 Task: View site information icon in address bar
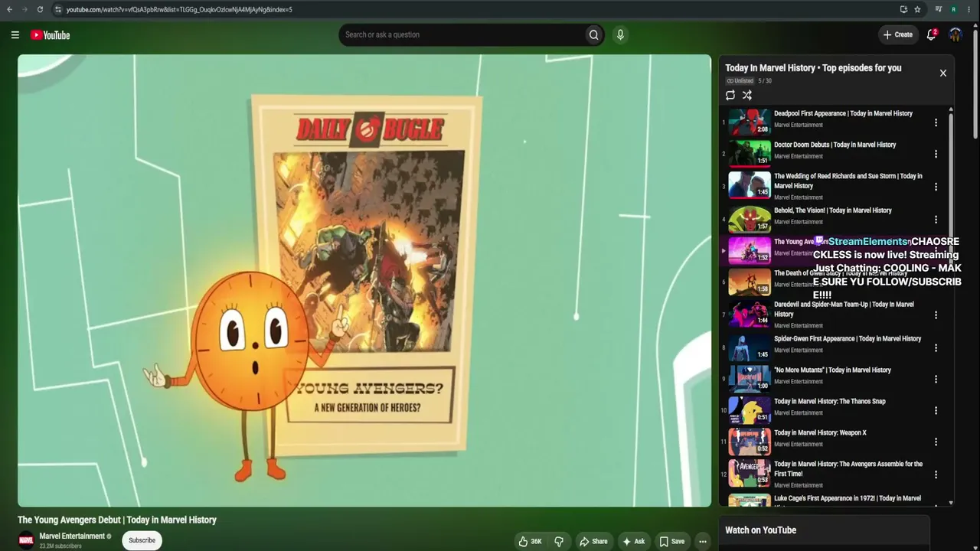point(57,9)
